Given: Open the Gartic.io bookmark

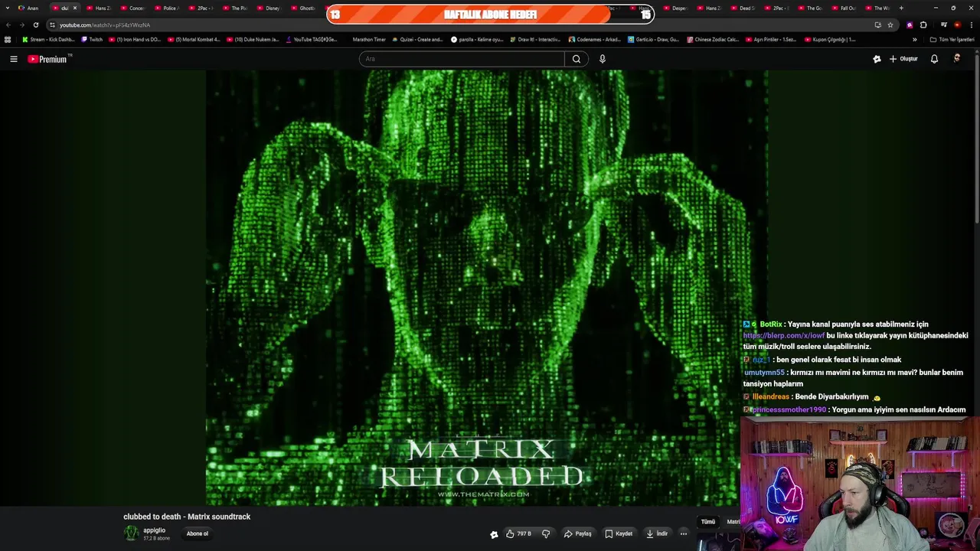Looking at the screenshot, I should click(653, 39).
